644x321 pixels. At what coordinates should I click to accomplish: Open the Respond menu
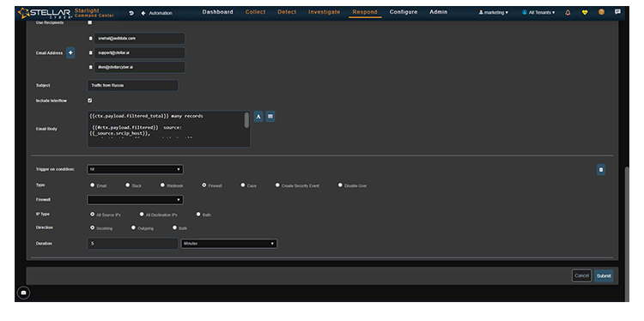tap(365, 12)
